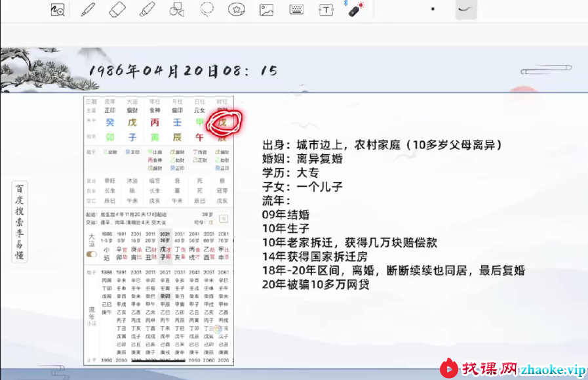Select the 2021 36岁 戊子 luck column
This screenshot has width=588, height=380.
click(165, 245)
